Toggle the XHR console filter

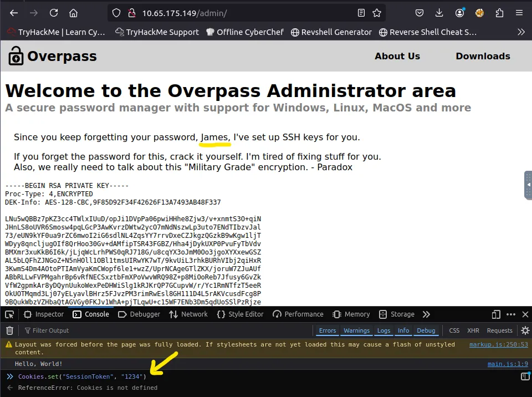point(473,330)
